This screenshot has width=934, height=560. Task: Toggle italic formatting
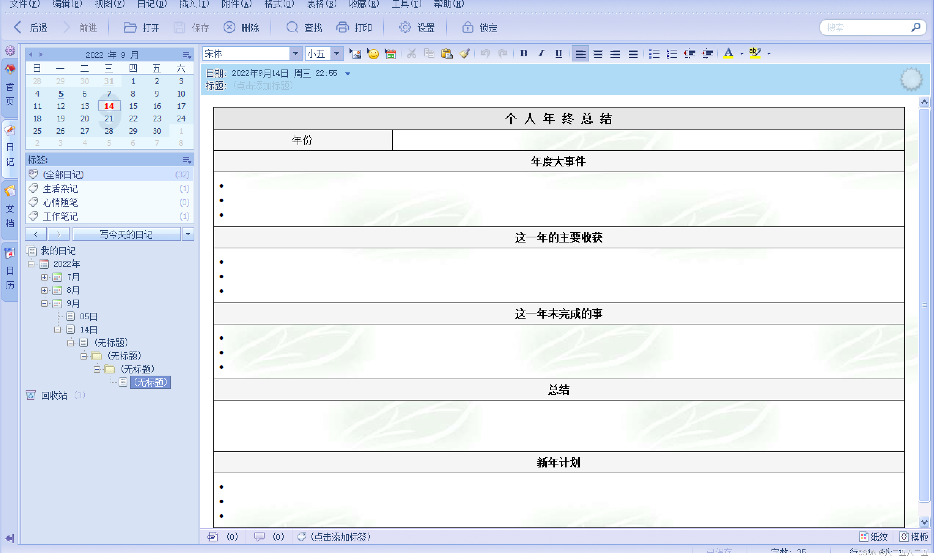point(541,53)
